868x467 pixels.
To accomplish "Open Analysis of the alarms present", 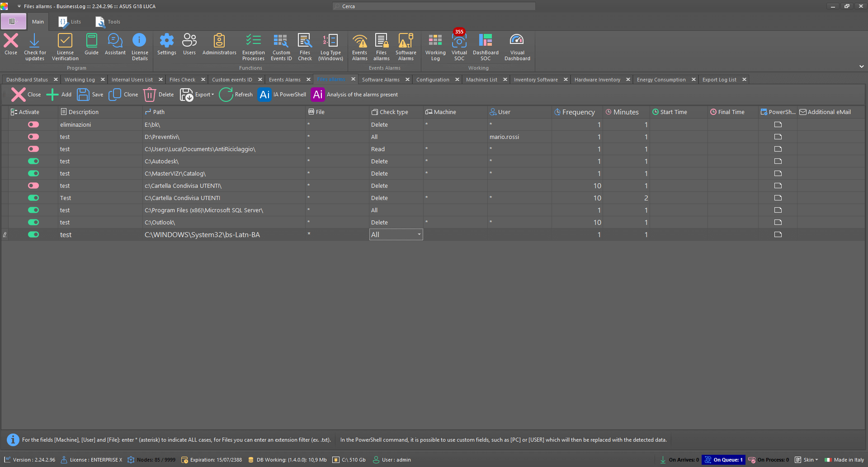I will [x=354, y=95].
